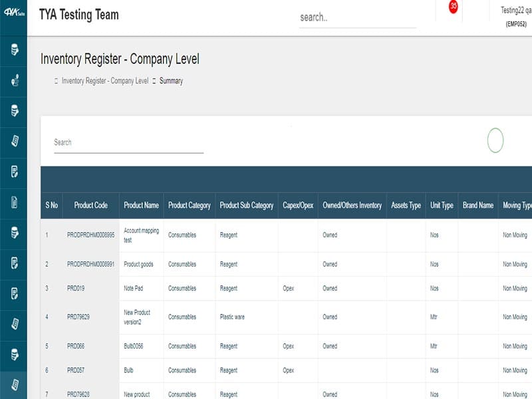Screen dimensions: 532x399
Task: Open notifications with red 35 badge
Action: click(x=453, y=8)
